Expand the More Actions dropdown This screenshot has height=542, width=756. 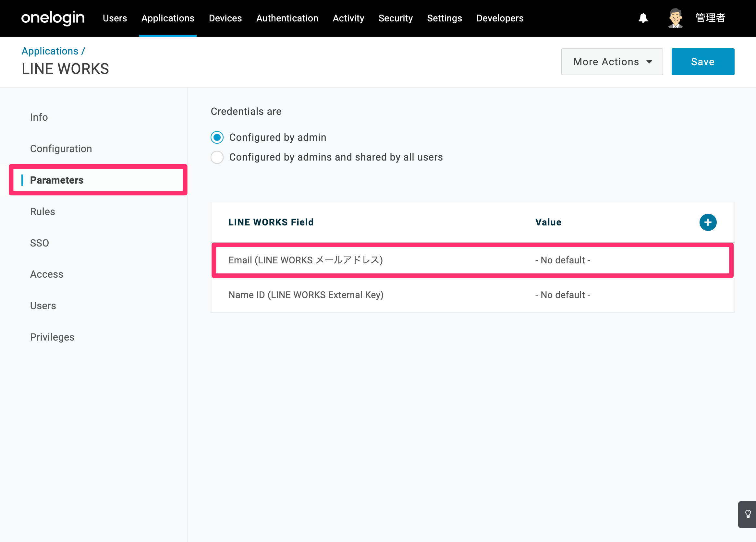(612, 62)
